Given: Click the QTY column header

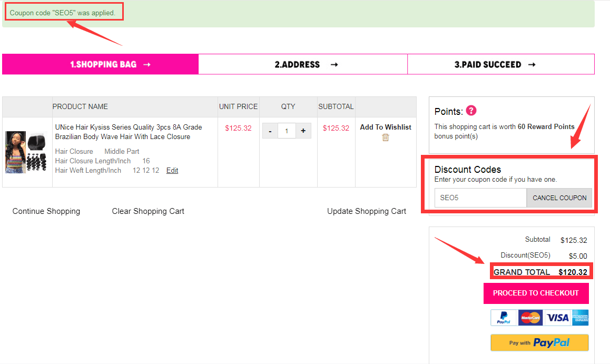Looking at the screenshot, I should click(288, 106).
